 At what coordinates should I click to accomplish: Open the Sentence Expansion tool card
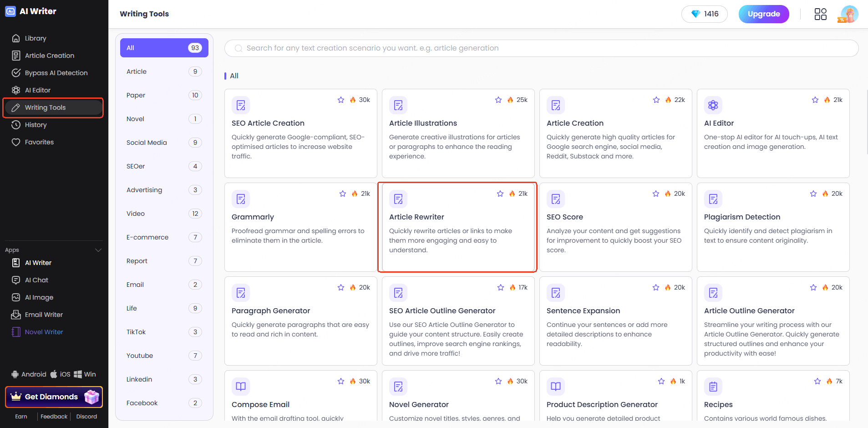615,321
